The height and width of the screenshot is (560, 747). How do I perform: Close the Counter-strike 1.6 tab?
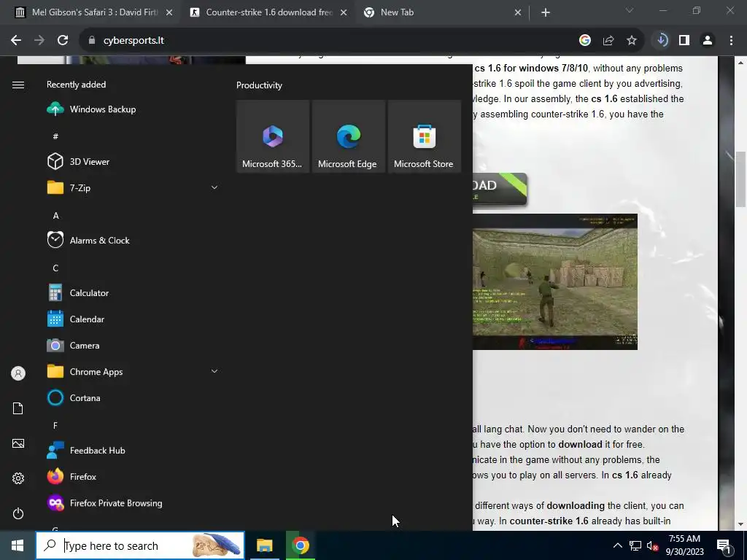point(344,12)
